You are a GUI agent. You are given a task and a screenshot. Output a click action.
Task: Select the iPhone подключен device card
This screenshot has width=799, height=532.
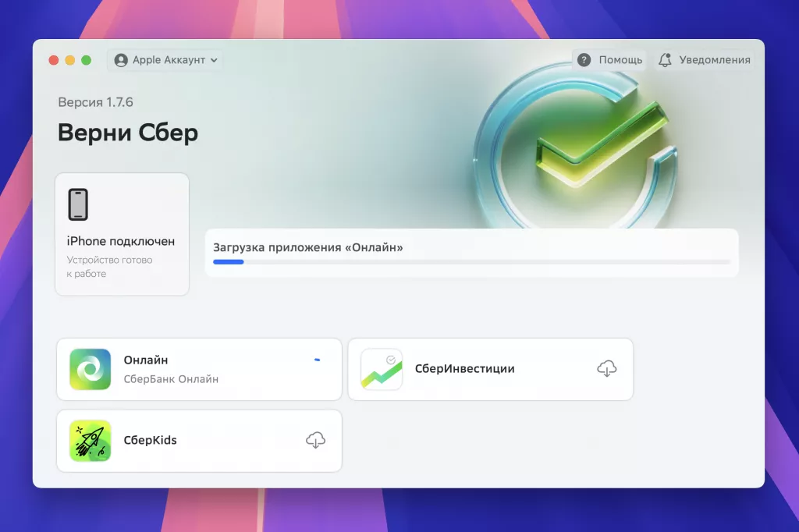[x=121, y=234]
